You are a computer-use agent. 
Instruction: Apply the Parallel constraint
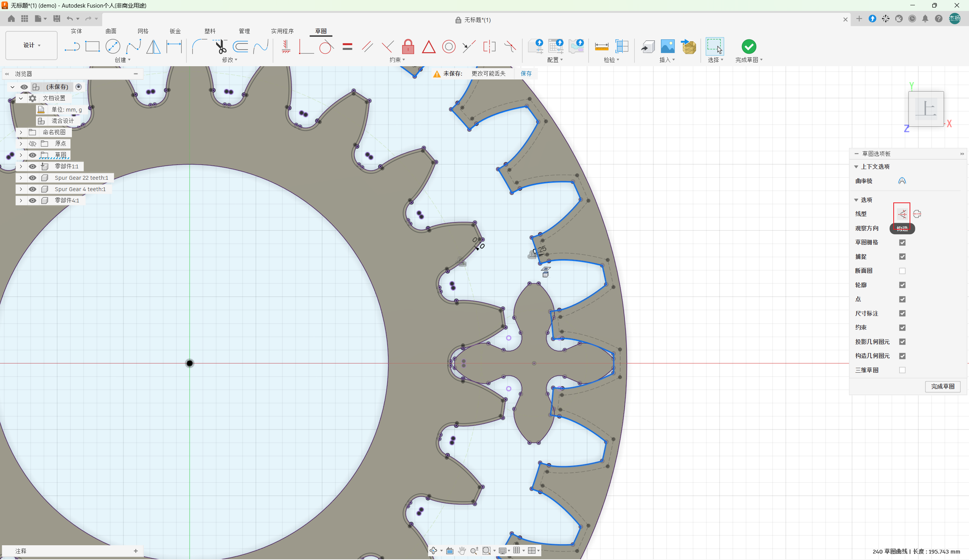(x=368, y=47)
